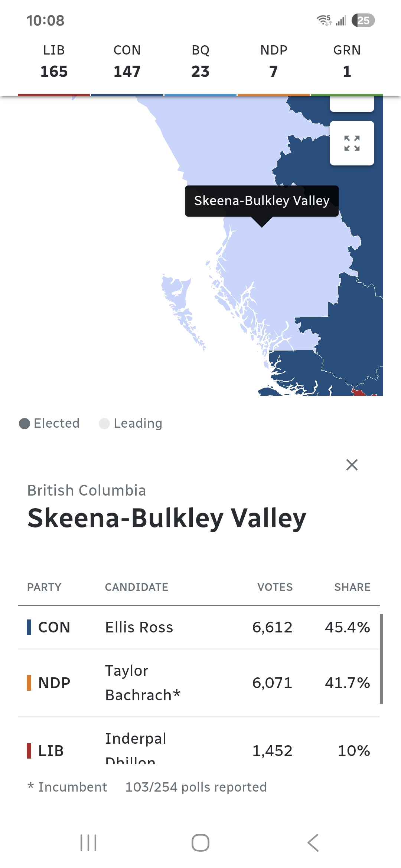Tap the fullscreen expand map icon
This screenshot has height=868, width=401.
click(352, 143)
